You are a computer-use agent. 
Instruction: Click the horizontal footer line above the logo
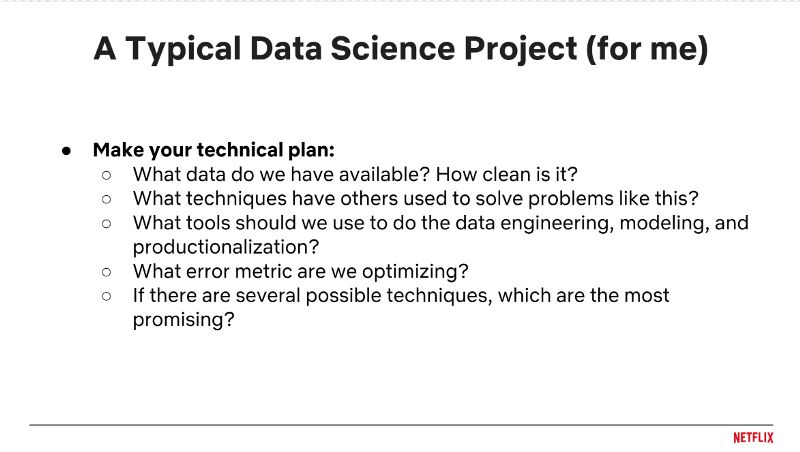point(400,424)
